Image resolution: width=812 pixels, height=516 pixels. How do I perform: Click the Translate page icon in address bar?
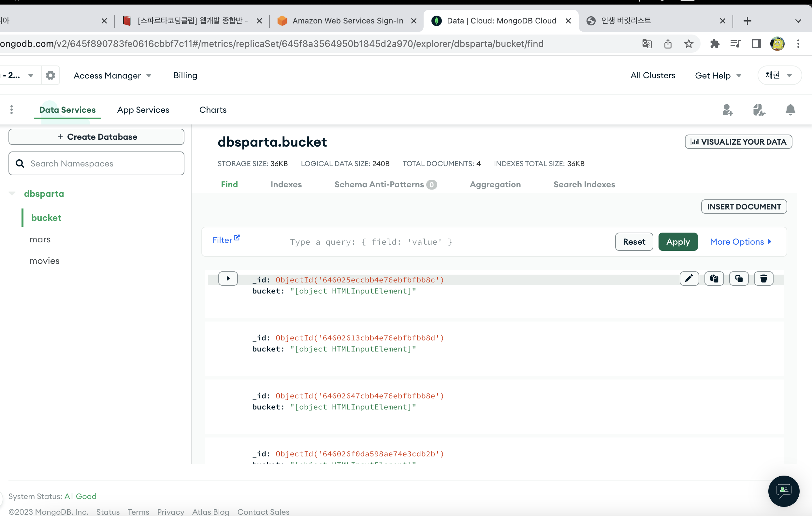click(x=647, y=44)
